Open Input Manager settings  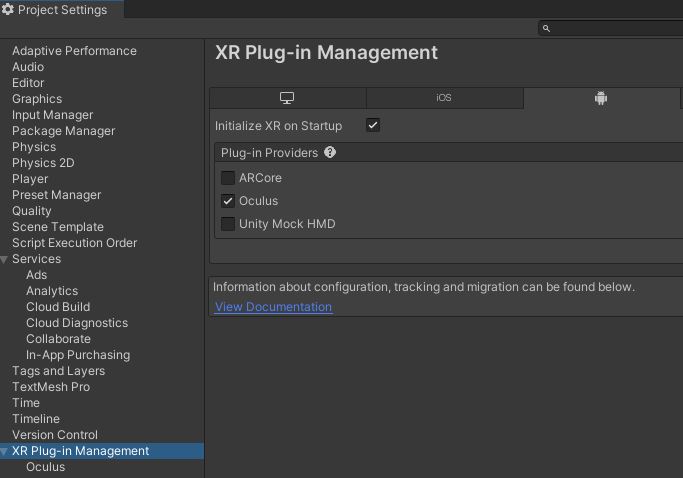(x=52, y=115)
